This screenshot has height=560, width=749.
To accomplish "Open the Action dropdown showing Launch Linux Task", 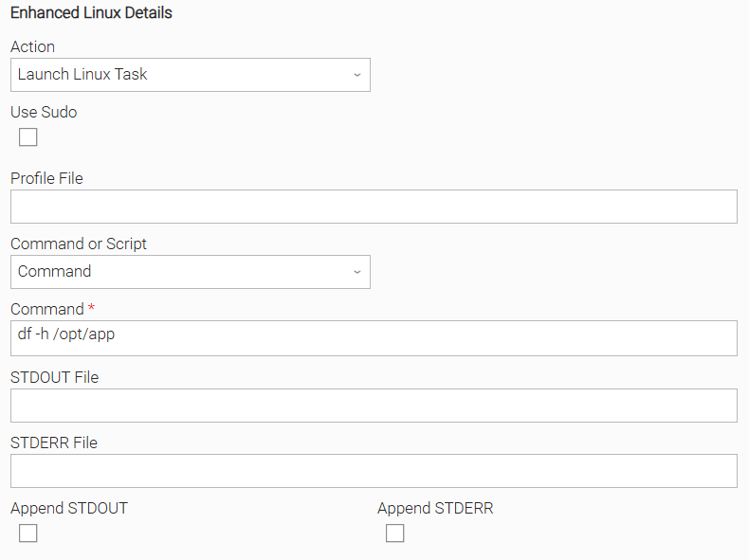I will pyautogui.click(x=191, y=75).
